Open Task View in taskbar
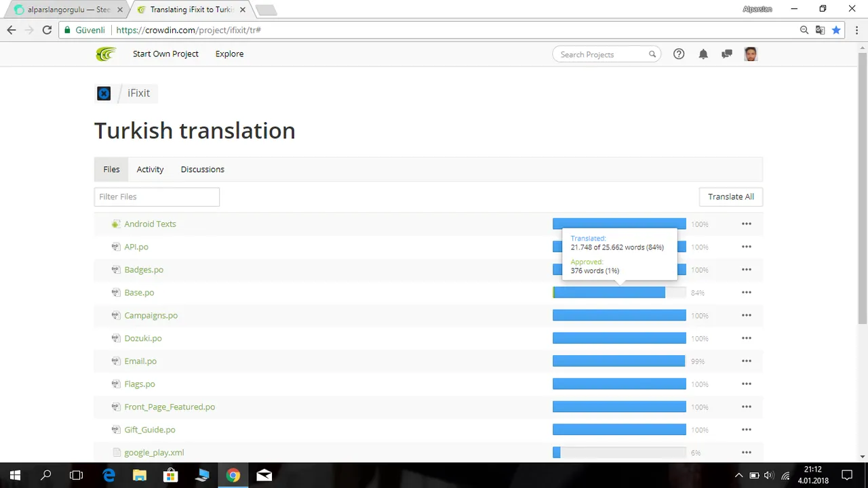This screenshot has height=488, width=868. 77,475
